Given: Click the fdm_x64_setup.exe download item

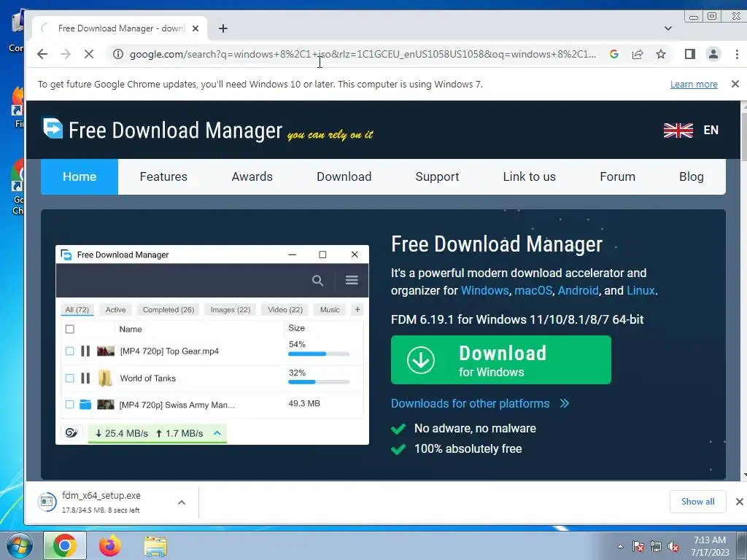Looking at the screenshot, I should (x=101, y=502).
